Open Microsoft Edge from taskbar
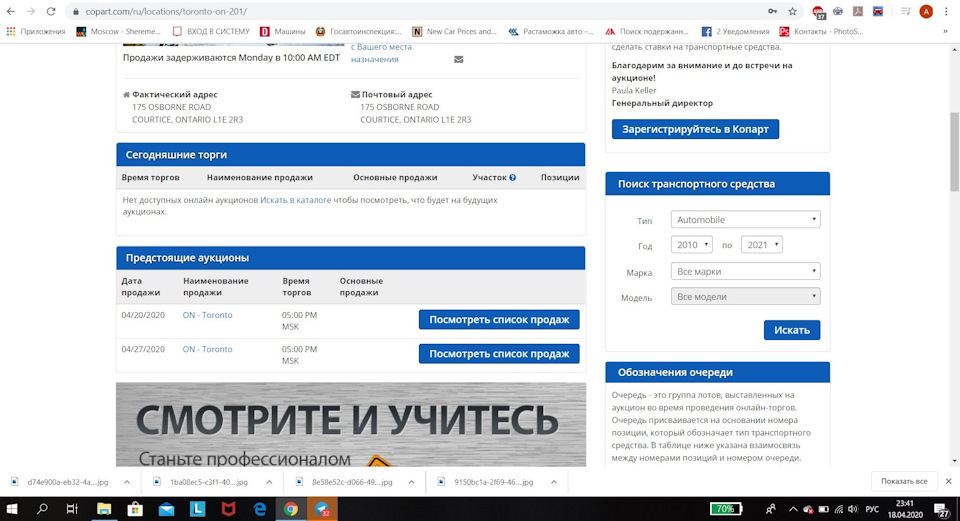 260,509
